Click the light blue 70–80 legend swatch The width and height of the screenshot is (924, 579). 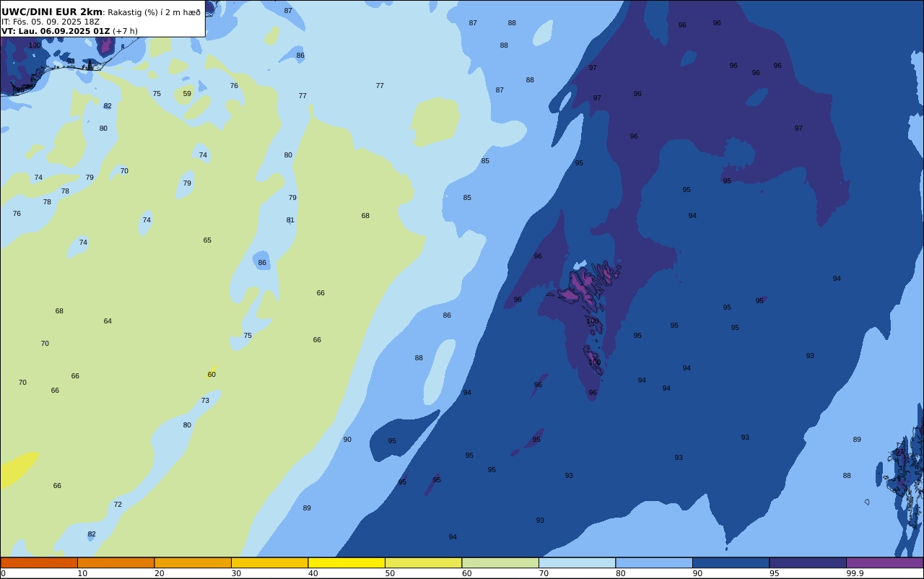[577, 562]
